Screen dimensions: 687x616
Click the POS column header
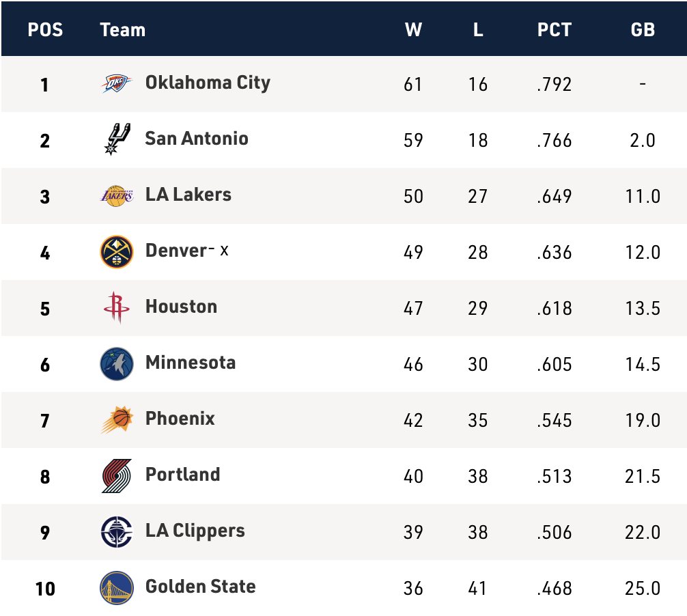45,29
